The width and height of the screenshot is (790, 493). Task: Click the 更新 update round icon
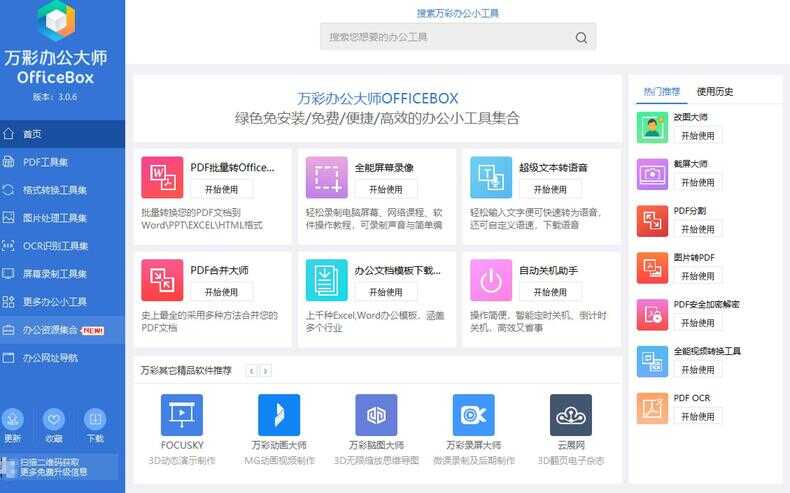pyautogui.click(x=13, y=419)
